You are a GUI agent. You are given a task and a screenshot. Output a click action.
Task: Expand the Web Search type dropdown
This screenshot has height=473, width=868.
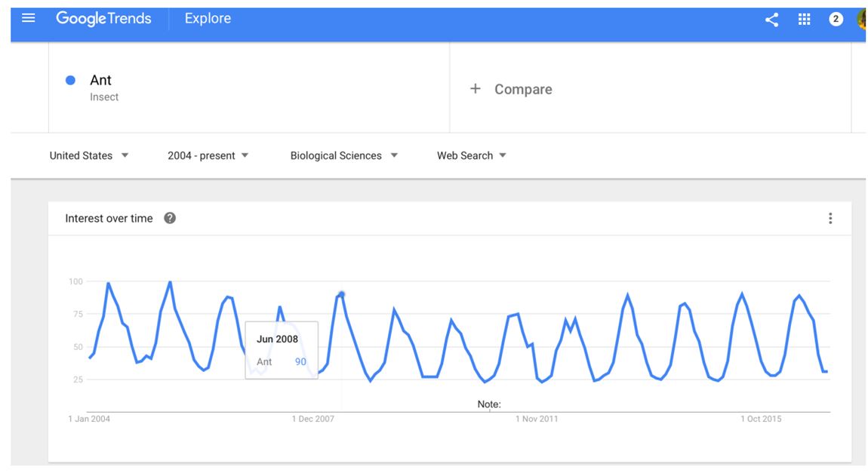coord(472,155)
